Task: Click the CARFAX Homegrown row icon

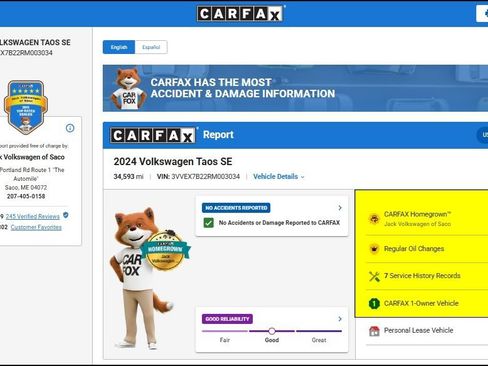Action: coord(374,219)
